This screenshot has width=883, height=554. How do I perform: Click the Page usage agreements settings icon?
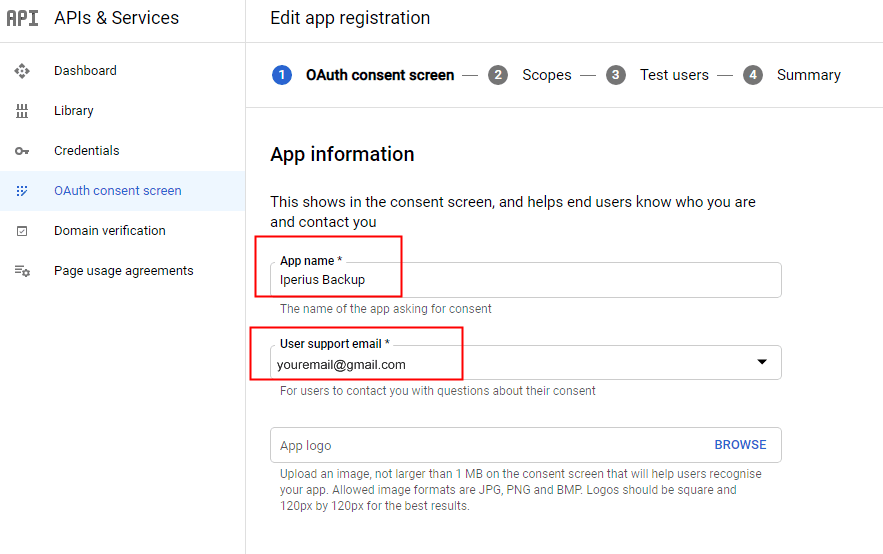(22, 271)
